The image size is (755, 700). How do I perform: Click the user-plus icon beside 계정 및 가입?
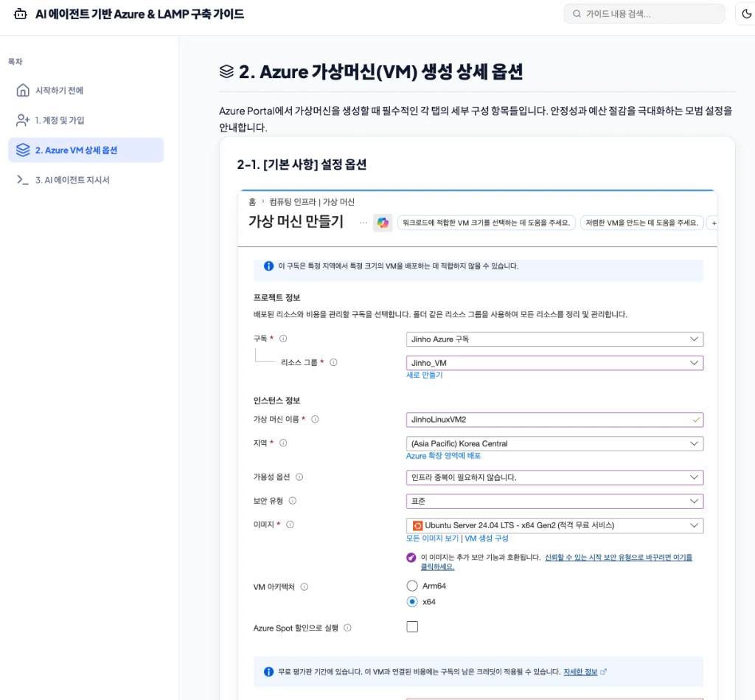point(23,120)
